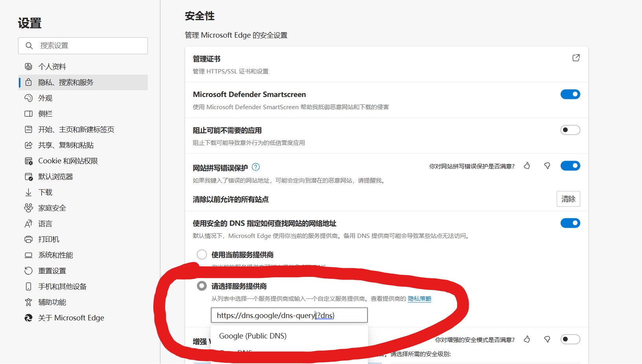The height and width of the screenshot is (364, 642).
Task: Give thumbs down for 增强的安全模式 feedback
Action: pos(547,339)
